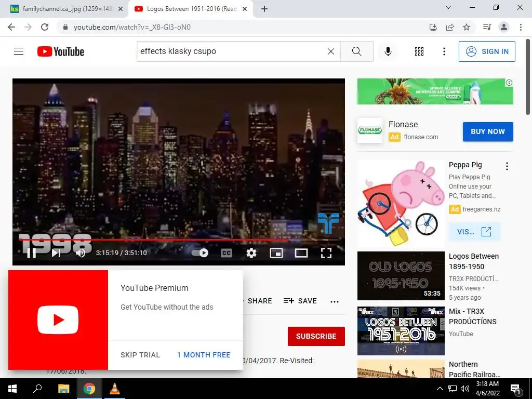The width and height of the screenshot is (532, 399).
Task: Toggle the autoplay switch
Action: tap(200, 253)
